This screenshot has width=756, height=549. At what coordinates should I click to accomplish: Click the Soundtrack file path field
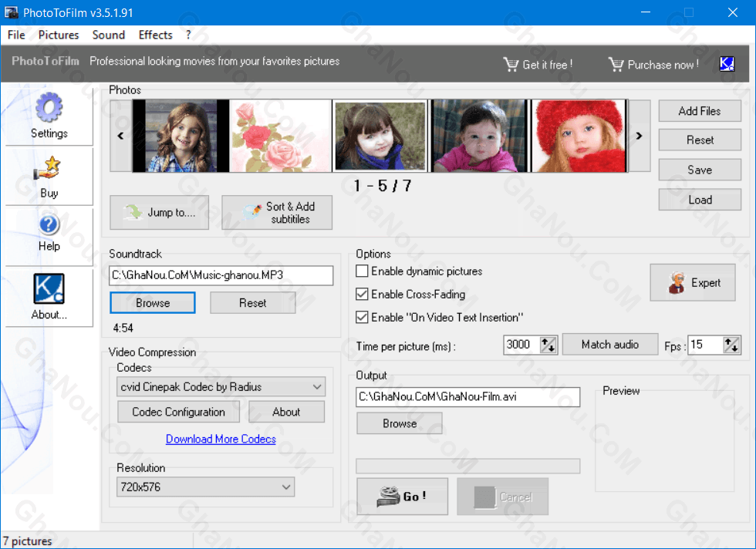(x=221, y=275)
